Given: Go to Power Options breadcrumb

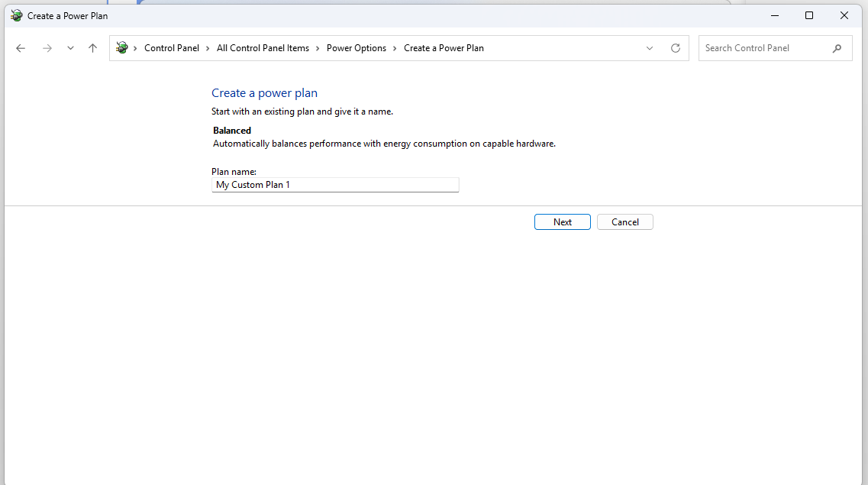Looking at the screenshot, I should click(356, 48).
